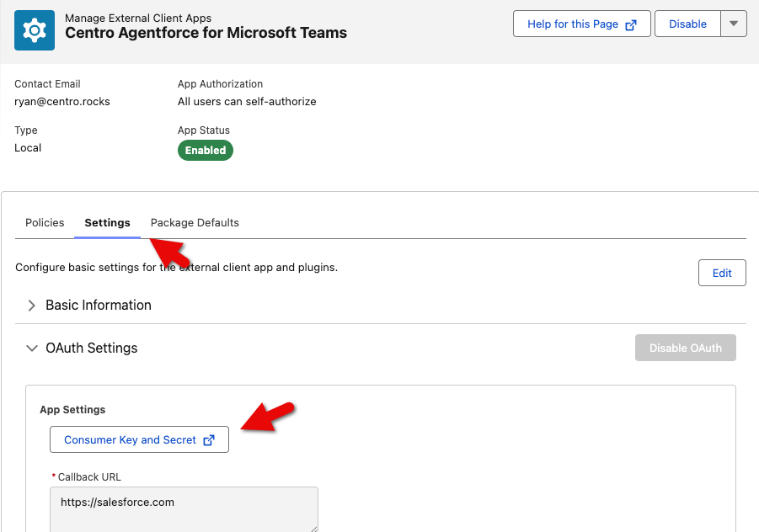This screenshot has height=532, width=759.
Task: Open the dropdown arrow next to Disable
Action: tap(734, 24)
